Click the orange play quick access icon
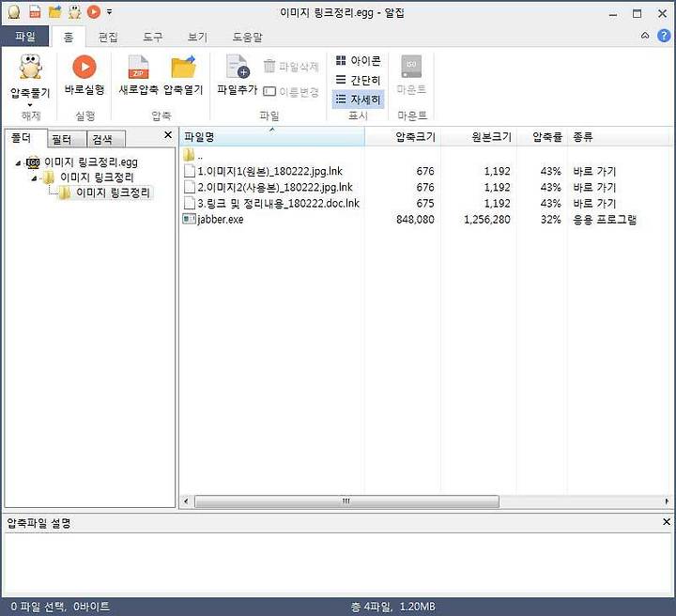 (x=94, y=11)
